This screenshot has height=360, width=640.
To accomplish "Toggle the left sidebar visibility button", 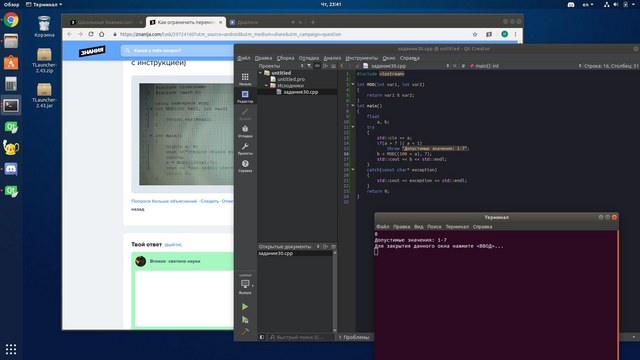I will (262, 337).
